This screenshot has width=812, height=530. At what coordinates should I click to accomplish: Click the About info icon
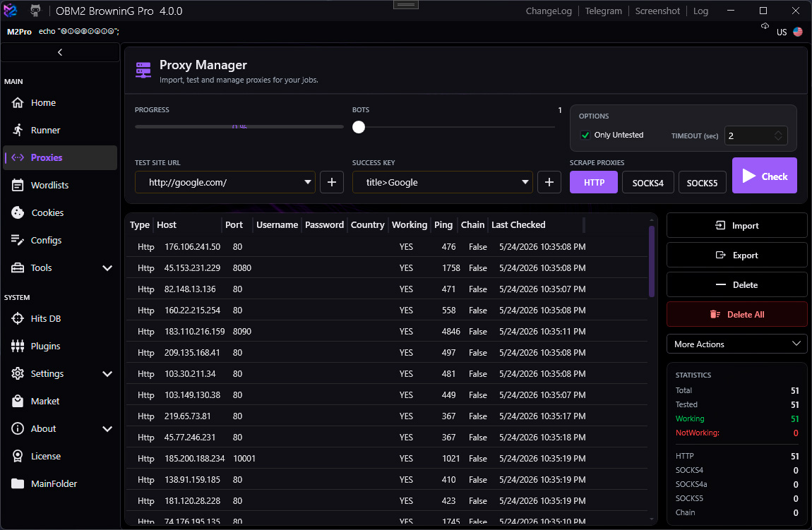coord(18,428)
